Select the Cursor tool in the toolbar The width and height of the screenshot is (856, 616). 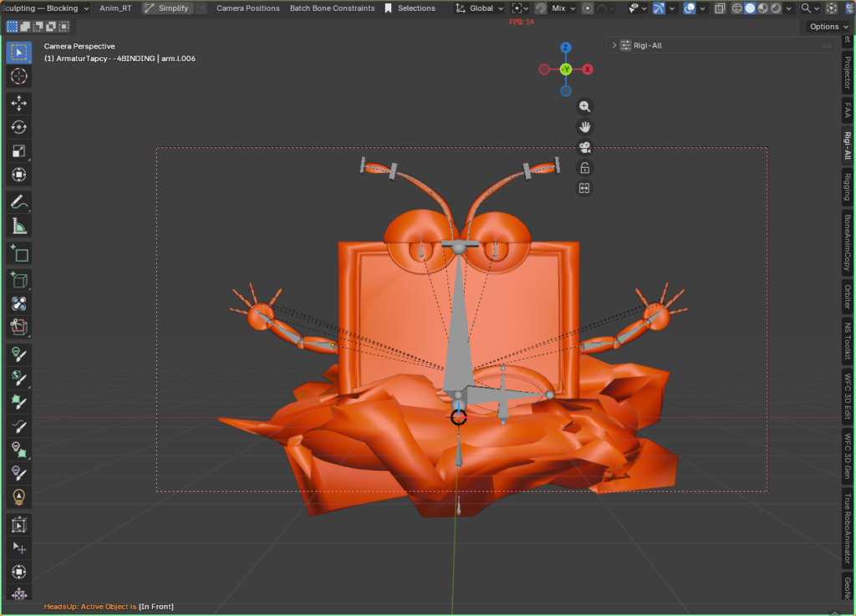[x=19, y=76]
